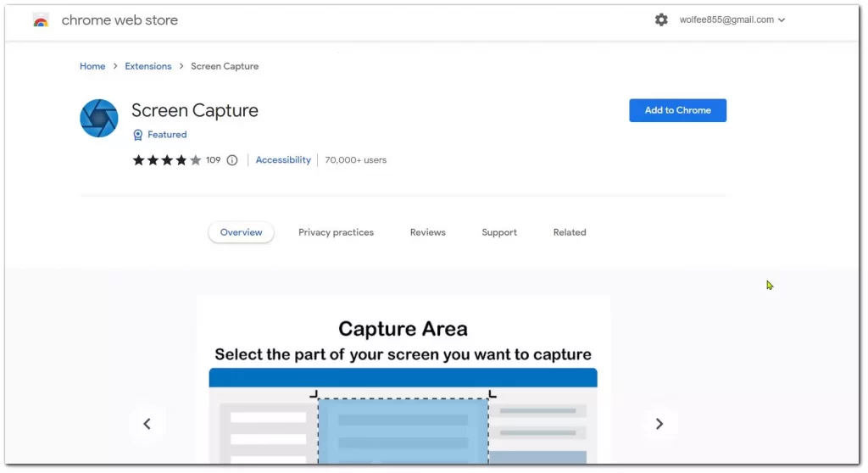
Task: Click the star rating row
Action: pos(167,160)
